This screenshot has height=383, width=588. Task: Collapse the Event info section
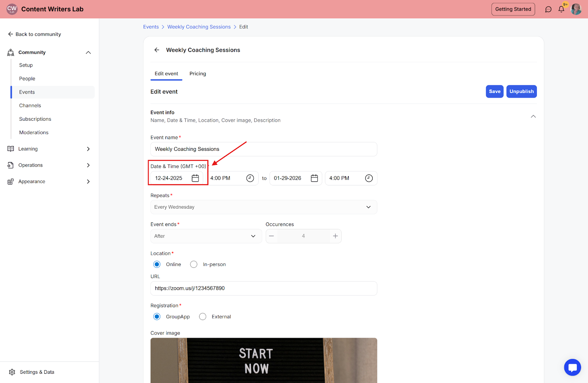[x=533, y=116]
